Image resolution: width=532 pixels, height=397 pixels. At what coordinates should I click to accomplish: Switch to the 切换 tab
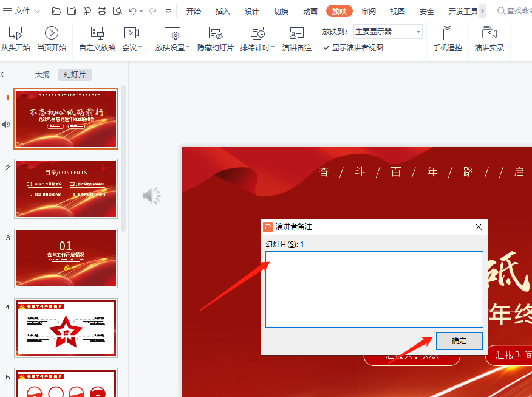tap(281, 11)
